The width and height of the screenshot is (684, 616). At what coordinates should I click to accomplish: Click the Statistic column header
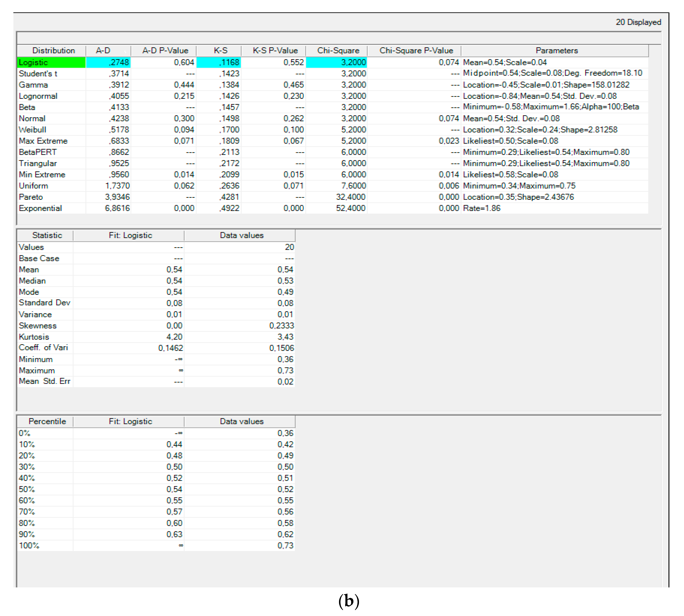(47, 235)
